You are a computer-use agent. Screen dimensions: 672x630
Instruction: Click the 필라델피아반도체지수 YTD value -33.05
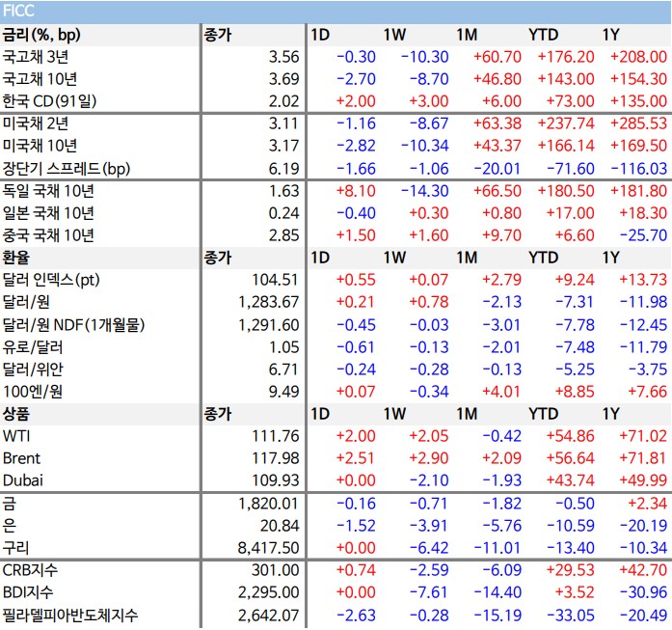571,616
